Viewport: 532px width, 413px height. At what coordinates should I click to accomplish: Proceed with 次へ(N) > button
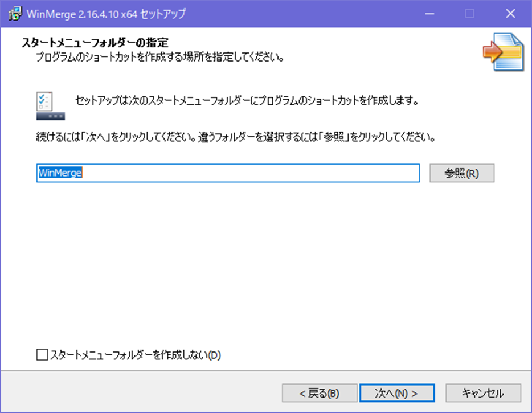(397, 393)
